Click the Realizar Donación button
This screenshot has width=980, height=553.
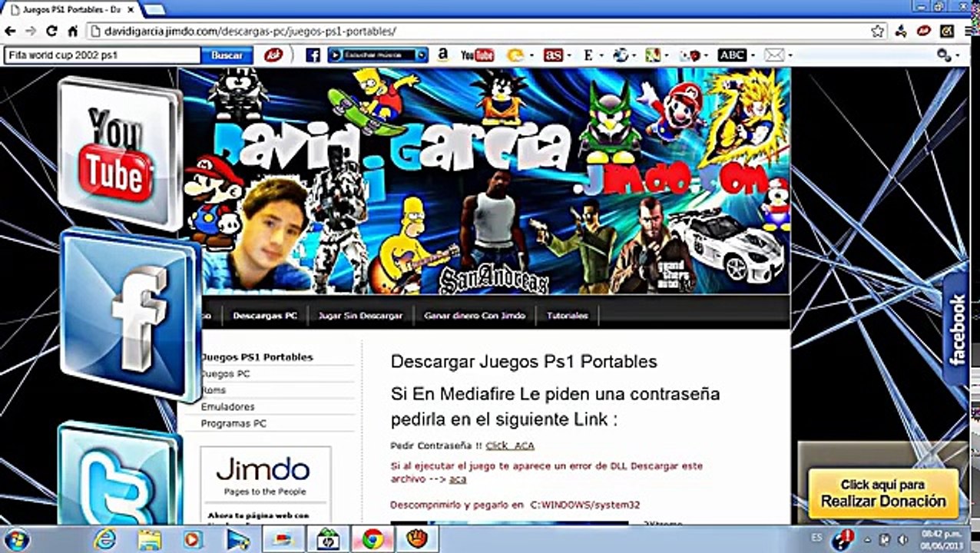tap(883, 494)
